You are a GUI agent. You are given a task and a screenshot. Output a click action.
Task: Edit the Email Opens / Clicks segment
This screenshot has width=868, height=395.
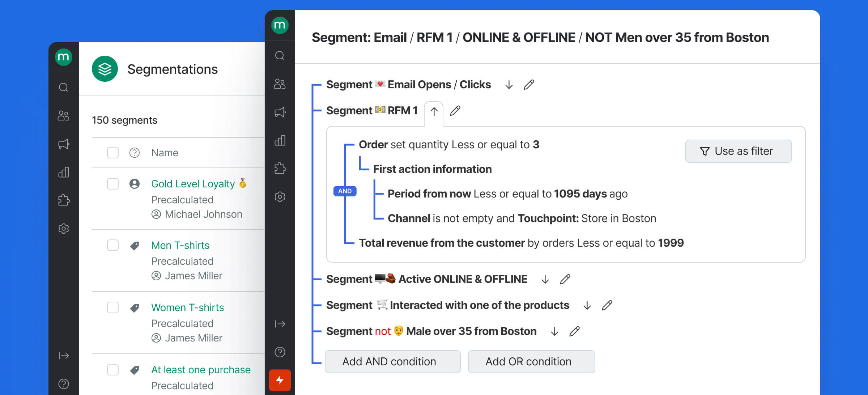point(529,85)
